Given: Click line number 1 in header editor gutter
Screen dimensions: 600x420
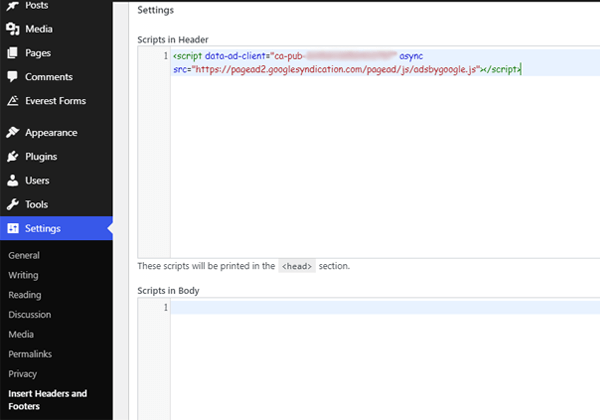Looking at the screenshot, I should pyautogui.click(x=166, y=56).
